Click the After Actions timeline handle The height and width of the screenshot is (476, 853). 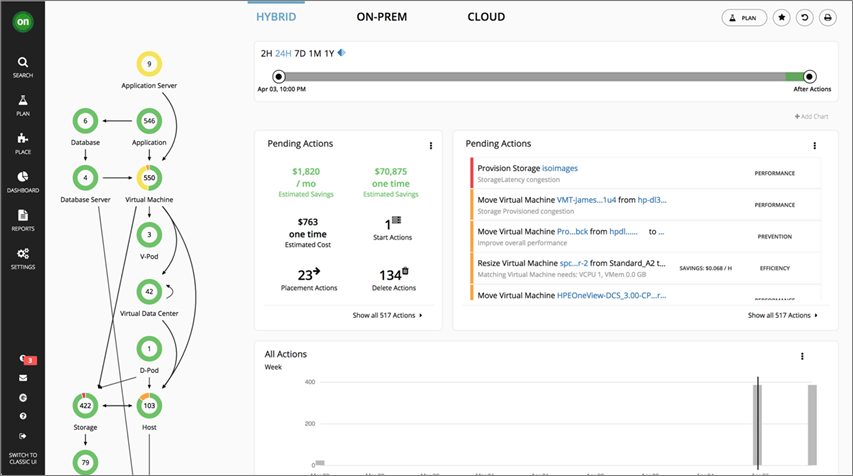(x=809, y=77)
